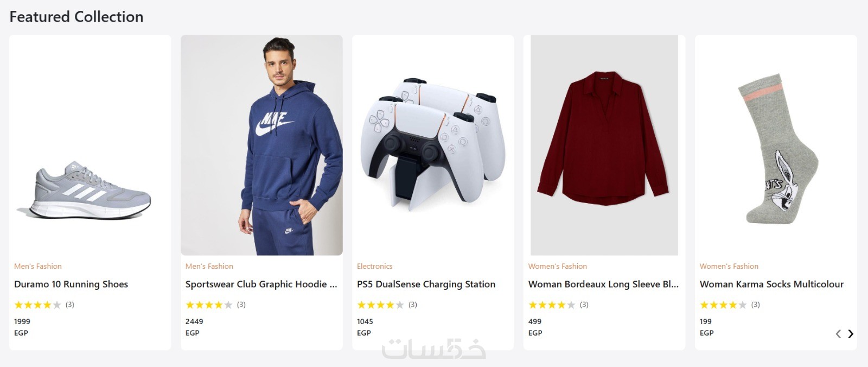Click Woman Karma Socks star rating
868x367 pixels.
[x=723, y=305]
